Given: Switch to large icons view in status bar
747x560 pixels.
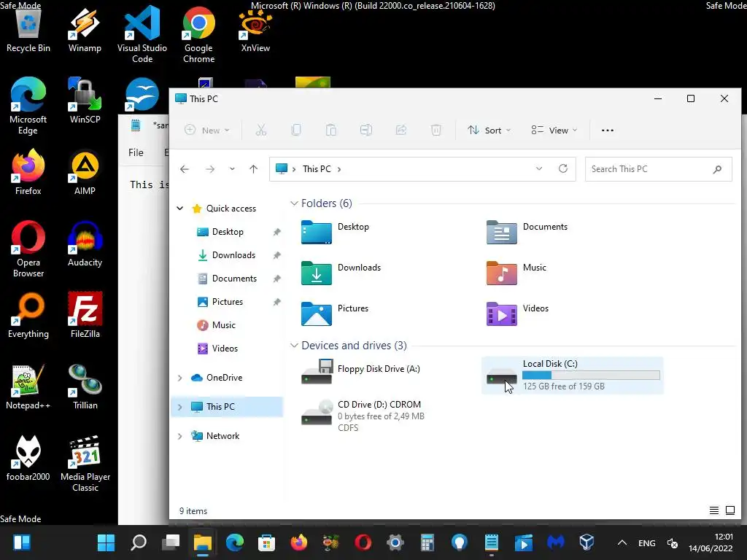Looking at the screenshot, I should click(729, 510).
